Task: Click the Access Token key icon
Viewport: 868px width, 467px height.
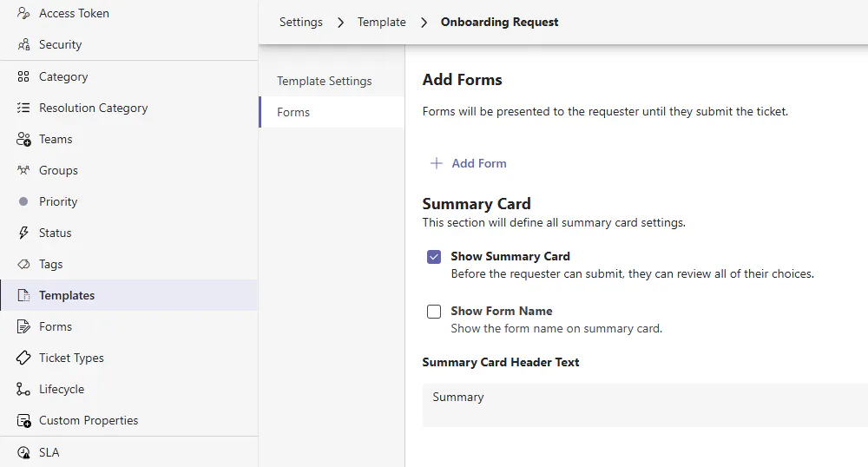Action: pos(23,14)
